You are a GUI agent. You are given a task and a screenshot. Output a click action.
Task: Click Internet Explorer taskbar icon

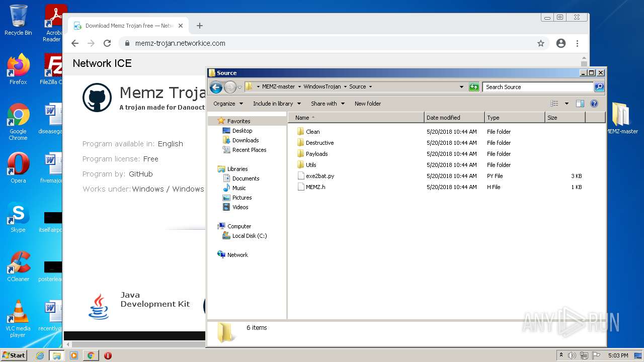click(x=40, y=355)
